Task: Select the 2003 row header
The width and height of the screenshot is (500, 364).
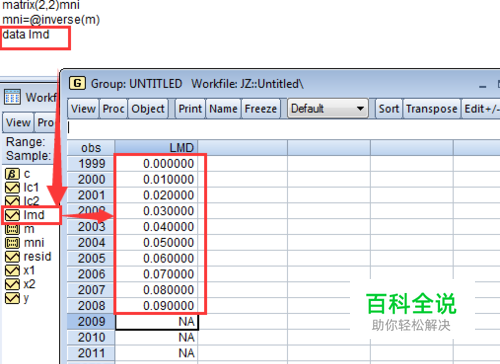Action: [91, 227]
